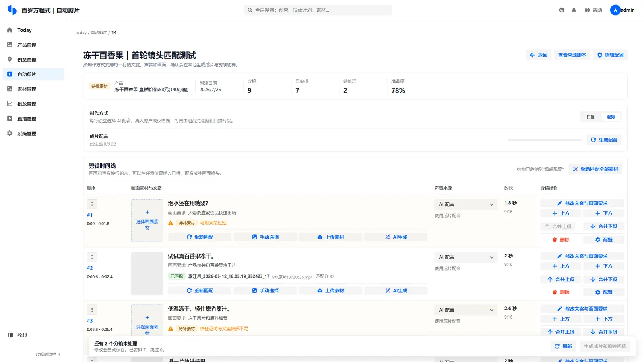Click the 刷新 button in bottom bar

tap(563, 346)
